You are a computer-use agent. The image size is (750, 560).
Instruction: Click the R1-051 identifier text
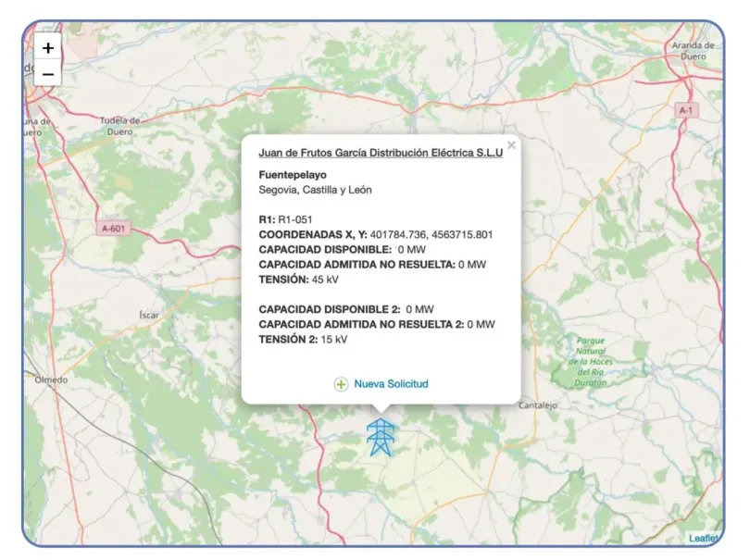pos(295,220)
